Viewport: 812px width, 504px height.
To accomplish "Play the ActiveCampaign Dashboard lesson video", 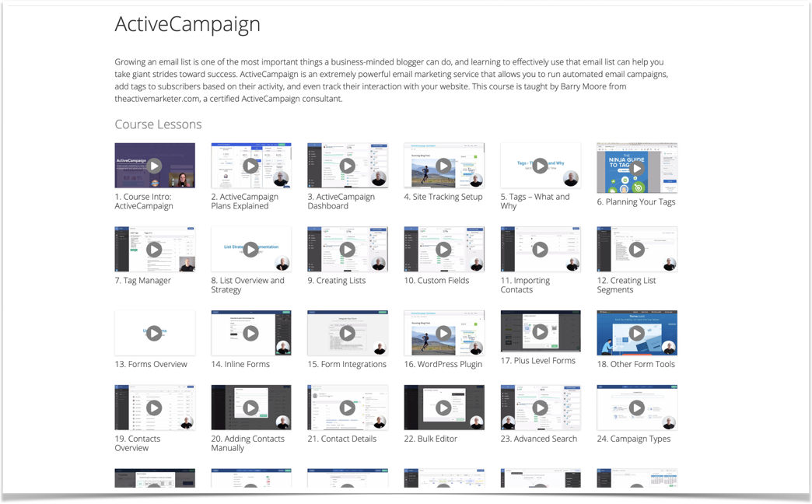I will 347,166.
